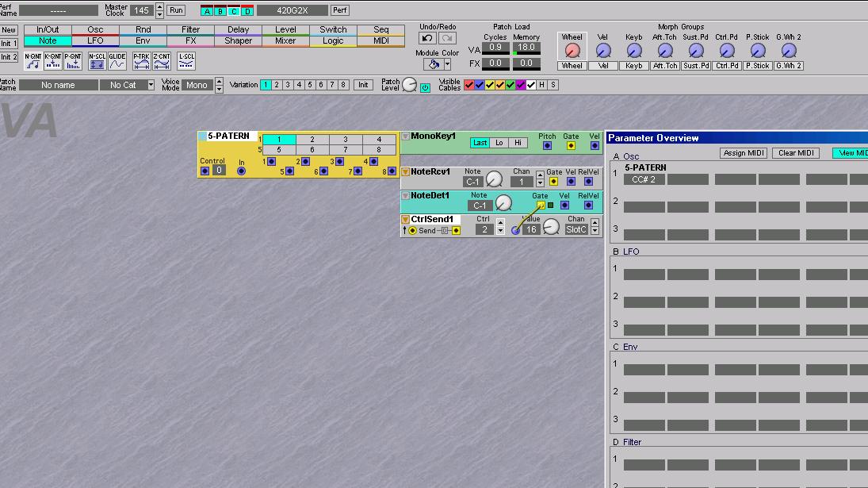Select the K-QNT key quantizer module icon
868x488 pixels.
53,61
